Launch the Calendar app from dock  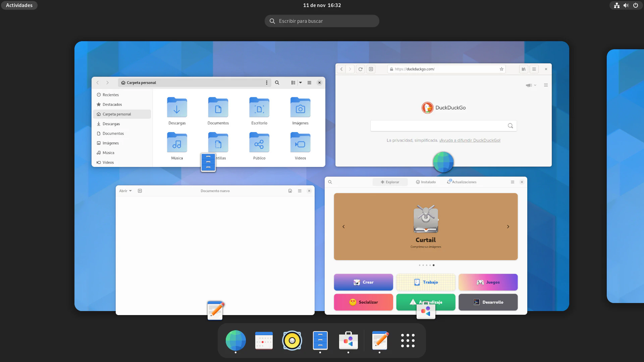tap(264, 341)
